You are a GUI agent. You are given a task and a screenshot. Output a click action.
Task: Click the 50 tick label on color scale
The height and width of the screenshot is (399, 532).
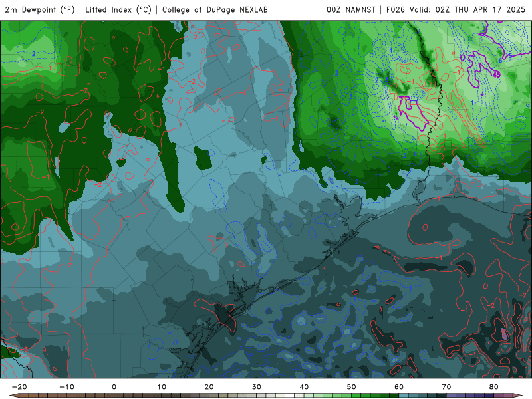tap(352, 387)
